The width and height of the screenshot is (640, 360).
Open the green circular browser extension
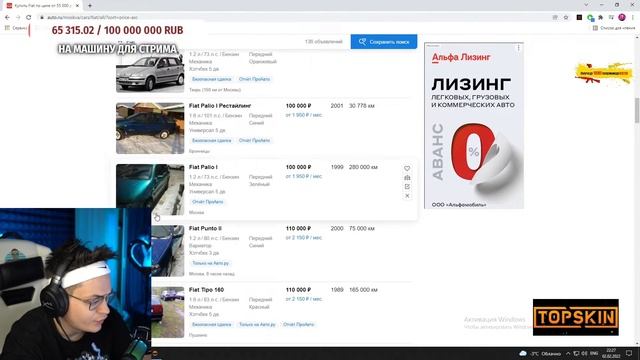(x=590, y=18)
